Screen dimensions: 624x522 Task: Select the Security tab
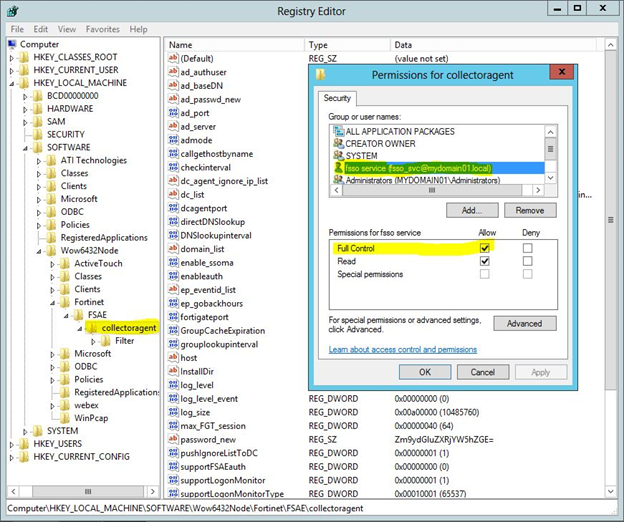tap(337, 98)
